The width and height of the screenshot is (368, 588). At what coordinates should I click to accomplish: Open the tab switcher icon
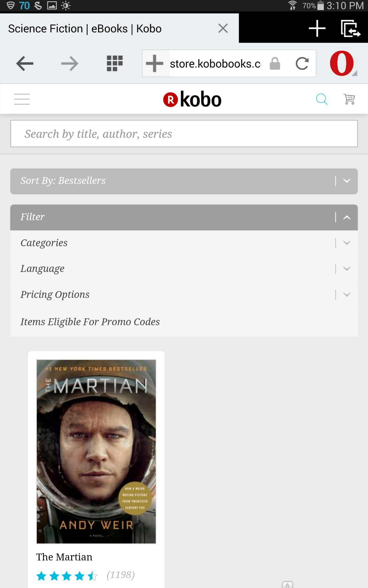pyautogui.click(x=350, y=29)
